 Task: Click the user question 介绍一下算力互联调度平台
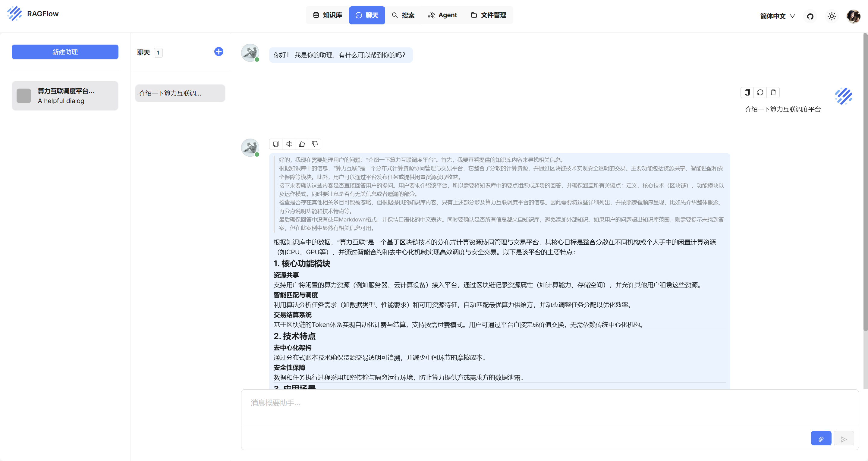(x=783, y=109)
